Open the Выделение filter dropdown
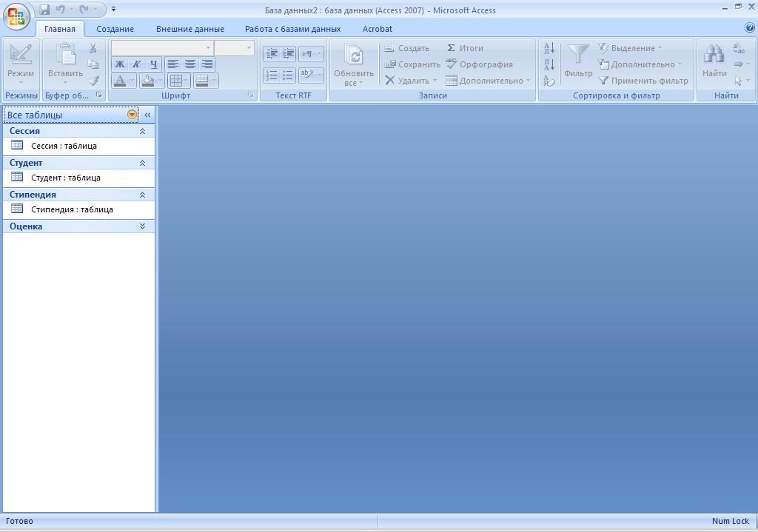The width and height of the screenshot is (758, 532). (x=631, y=48)
